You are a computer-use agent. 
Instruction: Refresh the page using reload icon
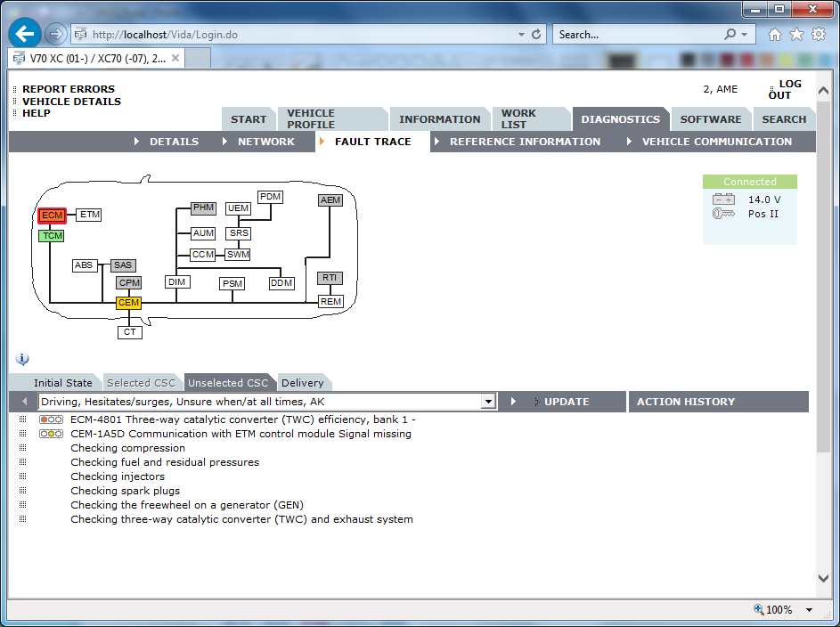point(536,35)
